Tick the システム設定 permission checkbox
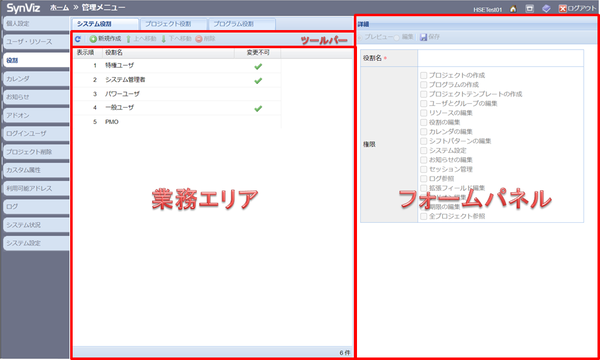Image resolution: width=600 pixels, height=360 pixels. 424,150
